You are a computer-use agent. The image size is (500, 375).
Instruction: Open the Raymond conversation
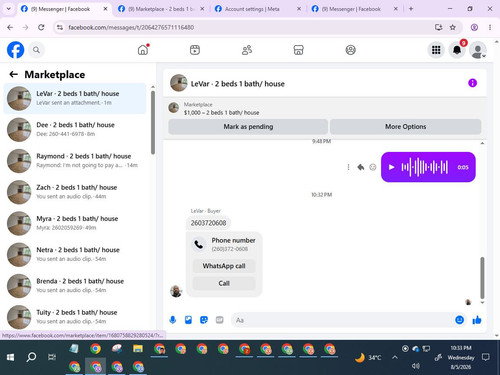[75, 161]
